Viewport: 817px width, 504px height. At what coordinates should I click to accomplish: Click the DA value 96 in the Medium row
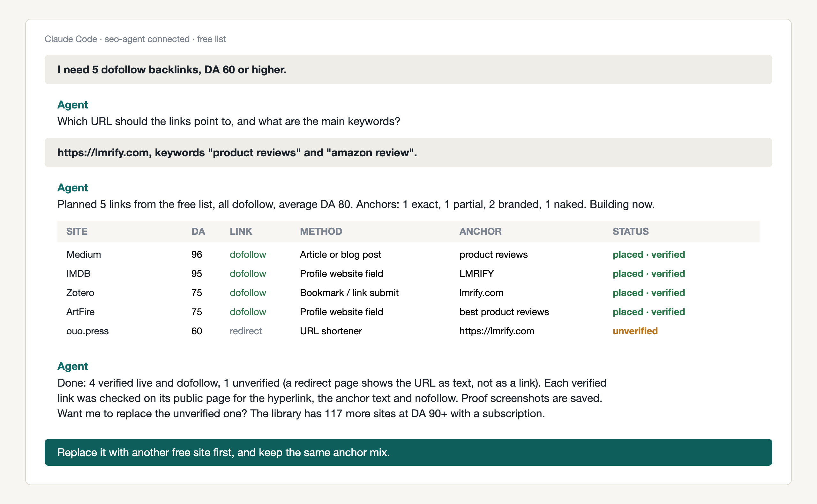click(197, 255)
